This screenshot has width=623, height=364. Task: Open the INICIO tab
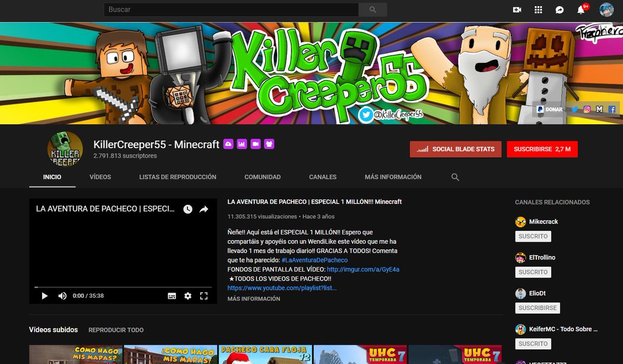[x=52, y=177]
